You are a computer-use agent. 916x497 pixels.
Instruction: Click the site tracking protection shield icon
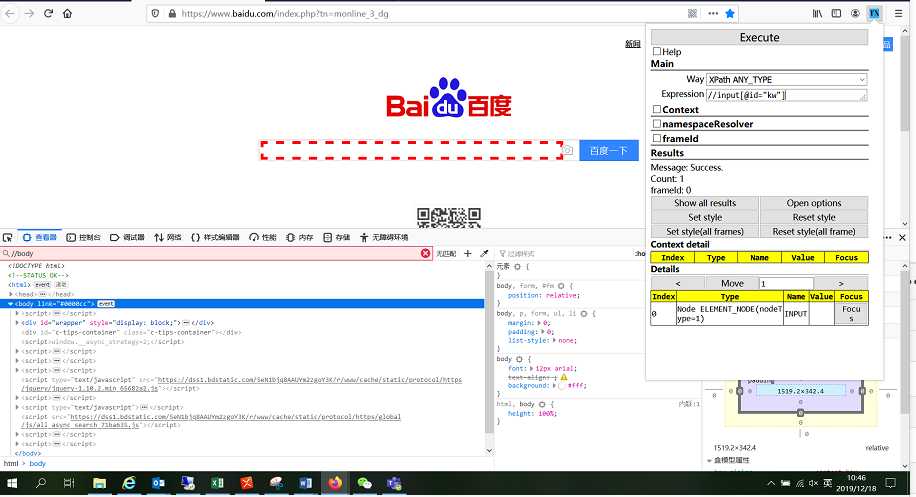tap(155, 13)
